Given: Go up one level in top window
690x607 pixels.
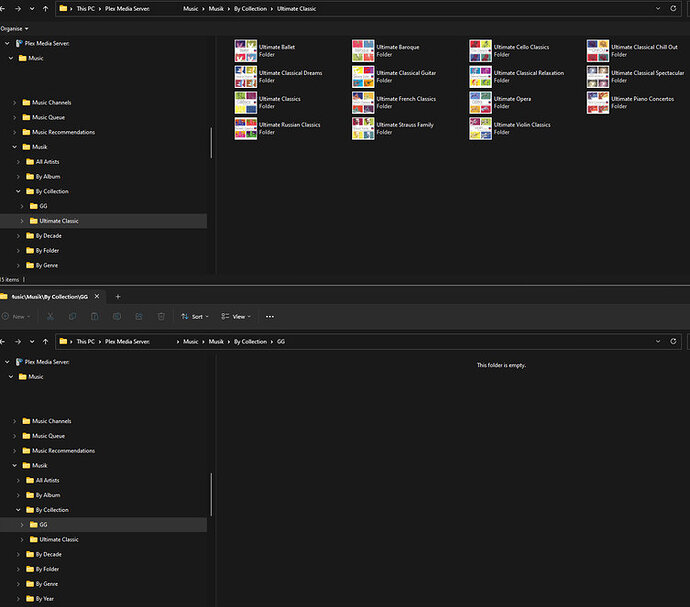Looking at the screenshot, I should (x=45, y=8).
